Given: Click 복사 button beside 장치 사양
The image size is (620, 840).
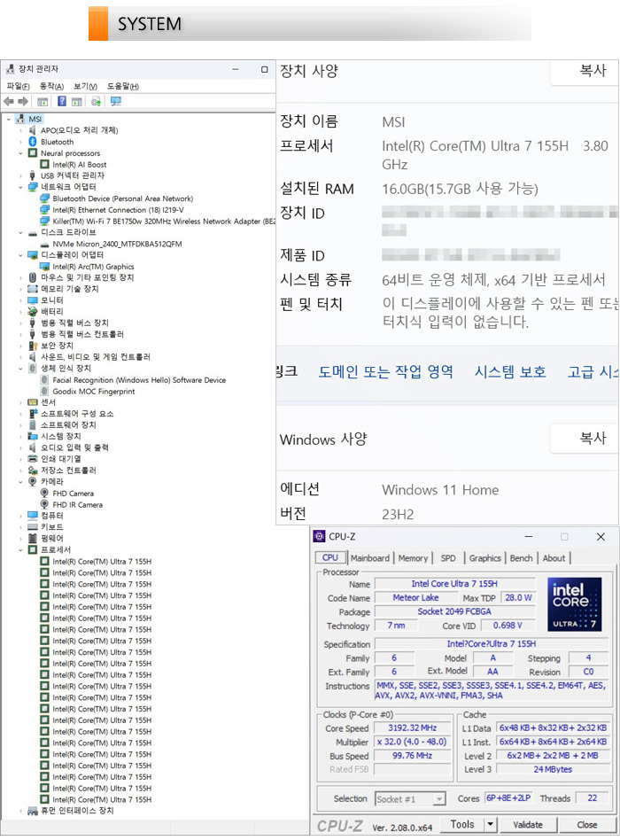Looking at the screenshot, I should pyautogui.click(x=584, y=71).
